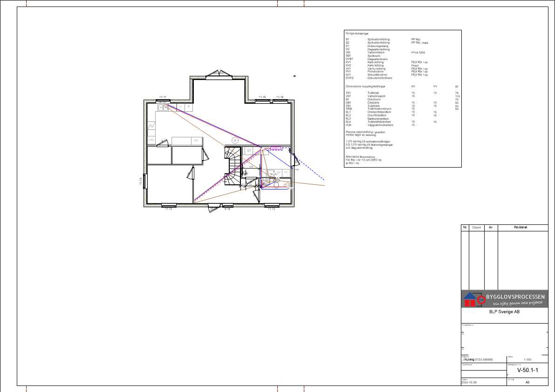This screenshot has height=392, width=555.
Task: Select the scale value 1:100
Action: pos(528,359)
